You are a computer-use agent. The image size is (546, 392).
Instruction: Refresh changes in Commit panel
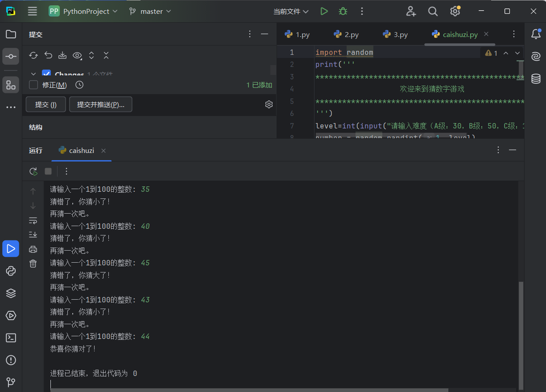click(33, 55)
